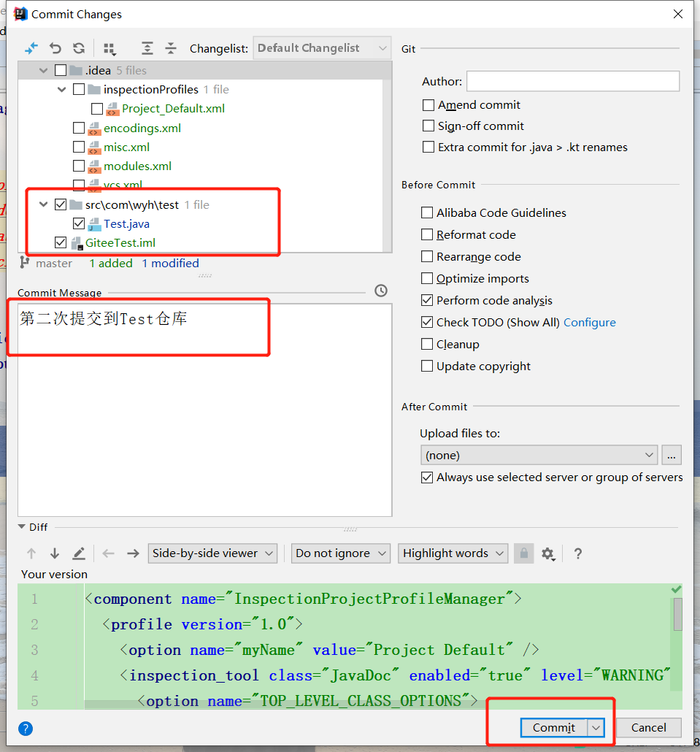Click the 1 added link
Screen dimensions: 700x752
tap(111, 264)
